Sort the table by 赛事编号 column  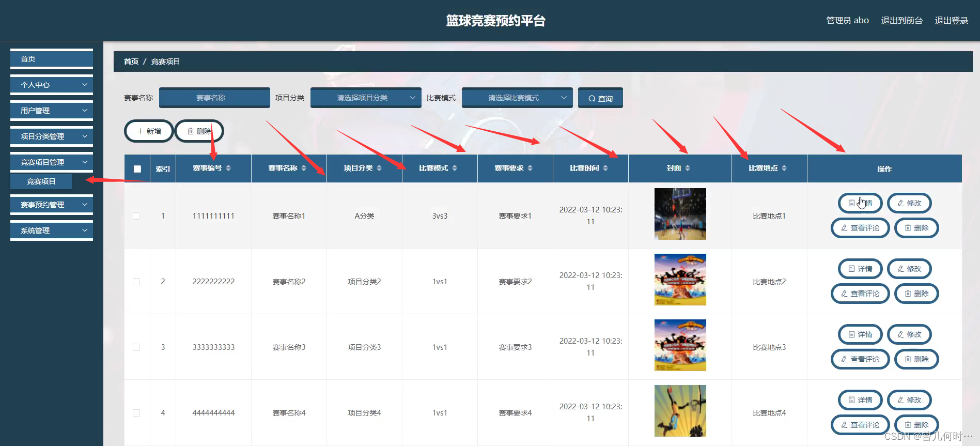coord(228,168)
